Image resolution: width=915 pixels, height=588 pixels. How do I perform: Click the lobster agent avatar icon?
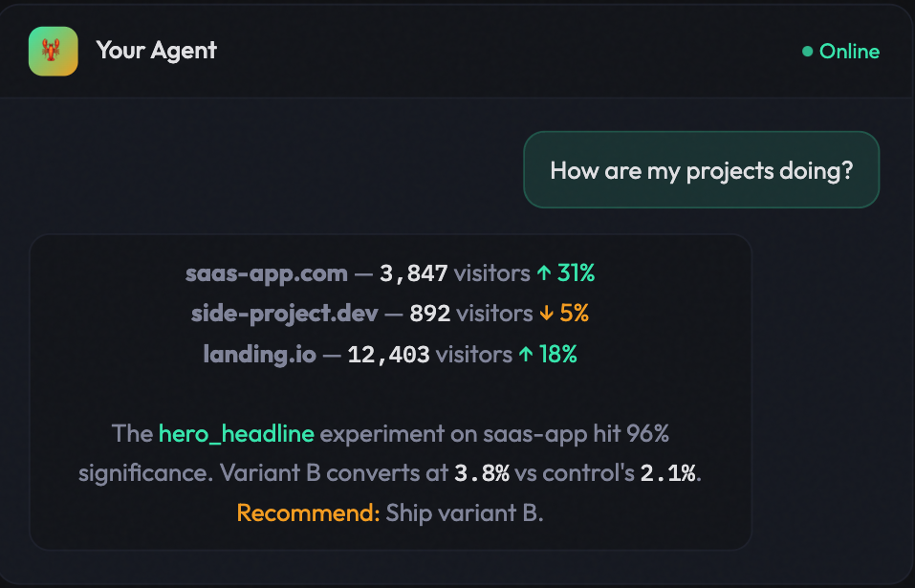pyautogui.click(x=53, y=51)
